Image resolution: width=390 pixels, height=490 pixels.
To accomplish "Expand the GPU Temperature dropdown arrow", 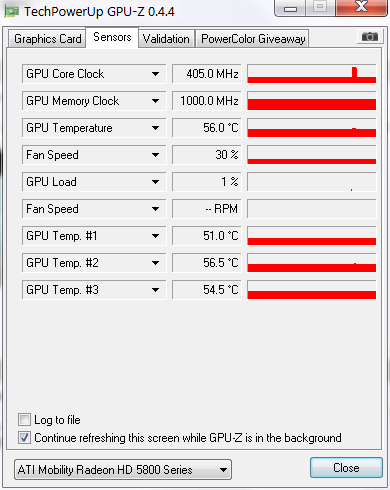I will pyautogui.click(x=155, y=128).
